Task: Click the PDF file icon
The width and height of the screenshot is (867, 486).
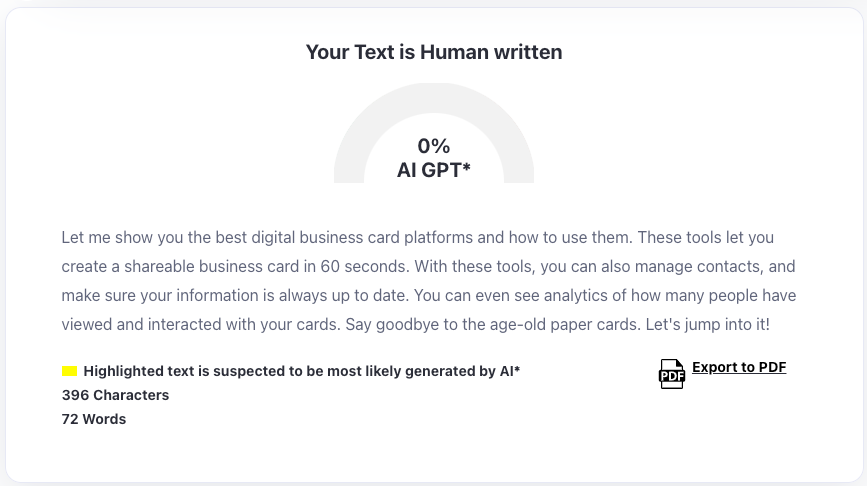Action: pyautogui.click(x=672, y=374)
